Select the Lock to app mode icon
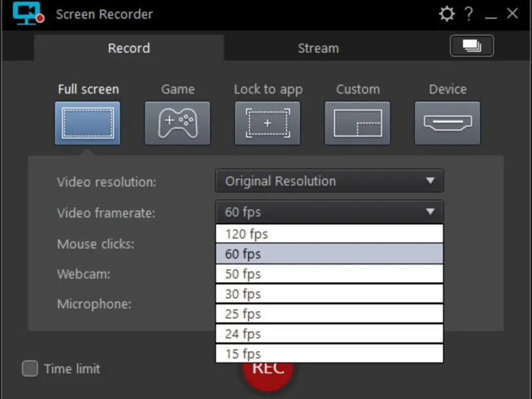Image resolution: width=532 pixels, height=399 pixels. 267,123
